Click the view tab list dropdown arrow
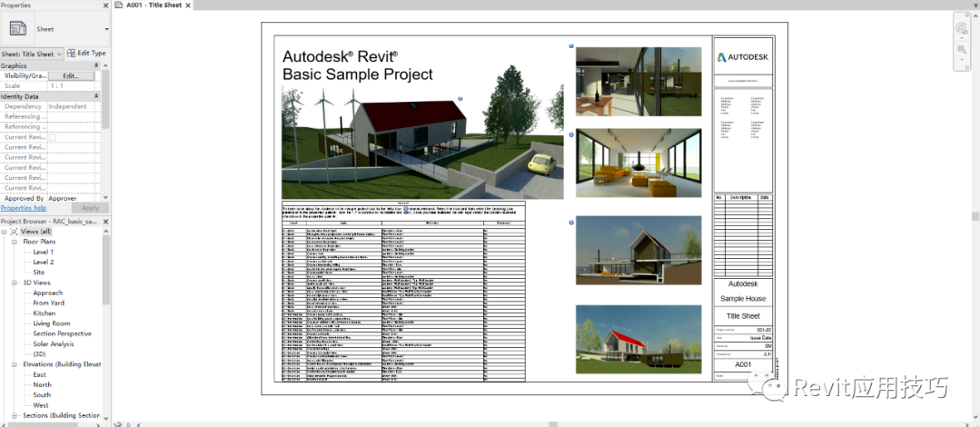The height and width of the screenshot is (427, 980). 975,5
